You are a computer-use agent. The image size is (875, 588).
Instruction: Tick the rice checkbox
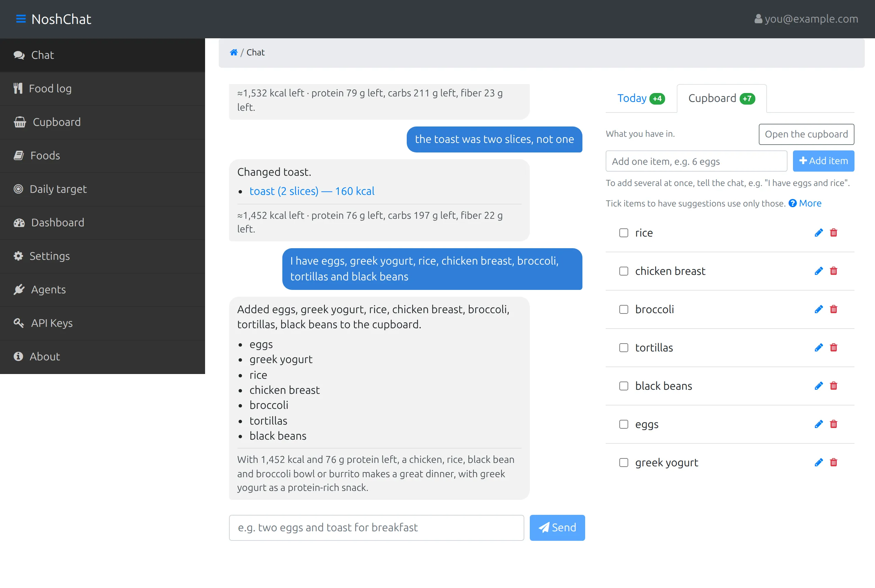[624, 233]
